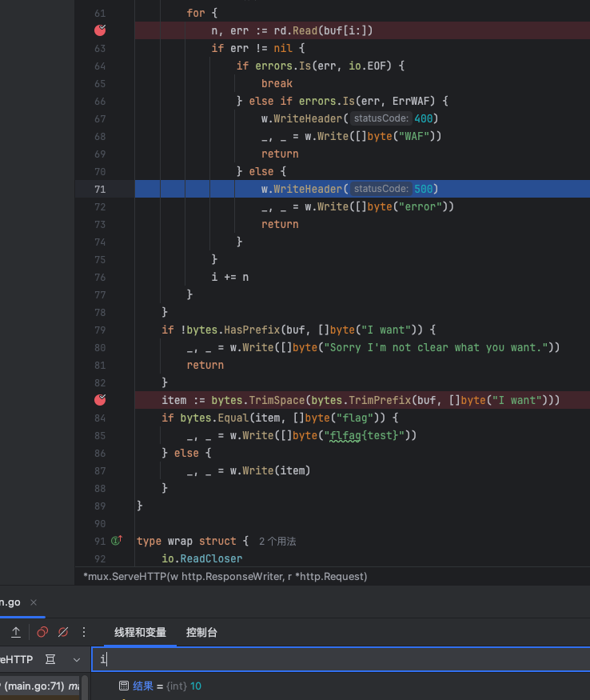This screenshot has width=590, height=700.
Task: Click the statusCode hint on line 67
Action: tap(381, 118)
